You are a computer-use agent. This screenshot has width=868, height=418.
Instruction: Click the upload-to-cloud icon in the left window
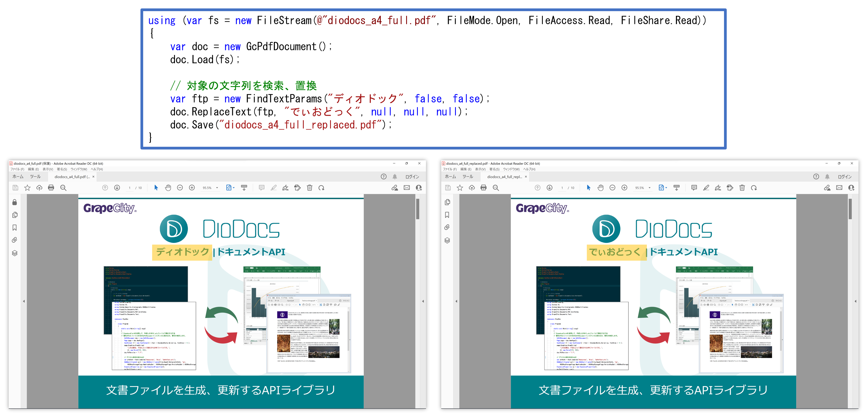click(x=39, y=188)
